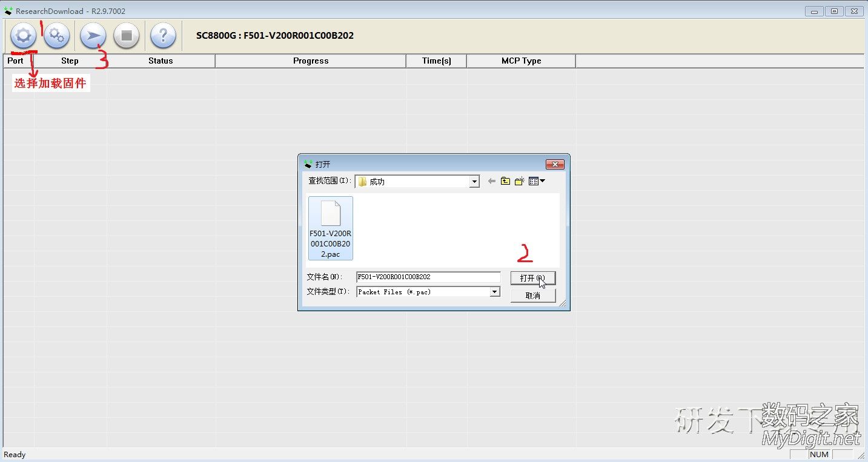Open the view menu icon in dialog
The height and width of the screenshot is (462, 868).
point(537,181)
